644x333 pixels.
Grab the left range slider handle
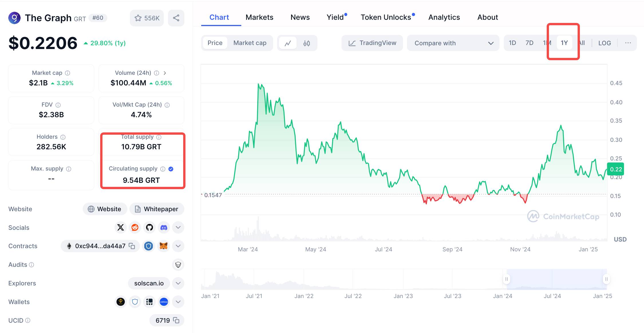[x=506, y=279]
